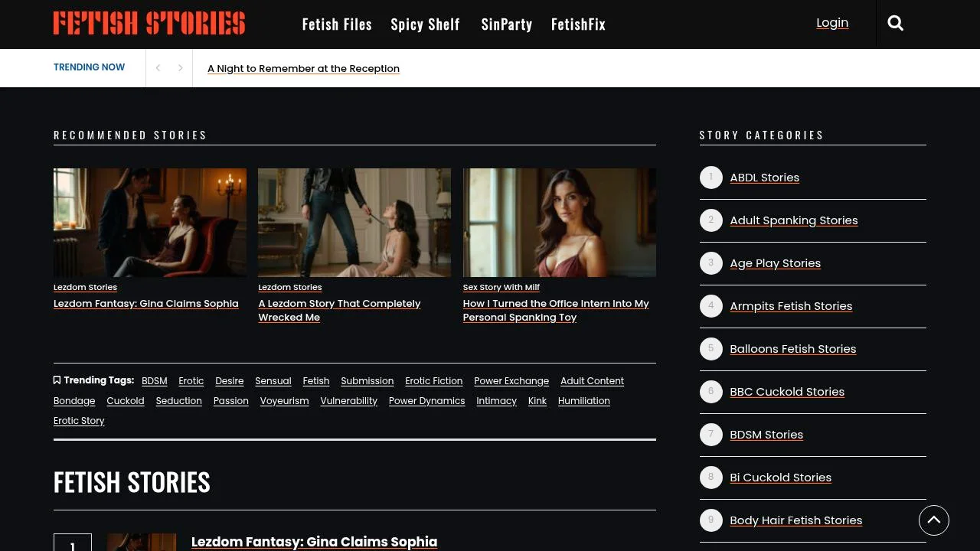Click the Fetish Stories site logo
This screenshot has height=551, width=980.
point(149,23)
